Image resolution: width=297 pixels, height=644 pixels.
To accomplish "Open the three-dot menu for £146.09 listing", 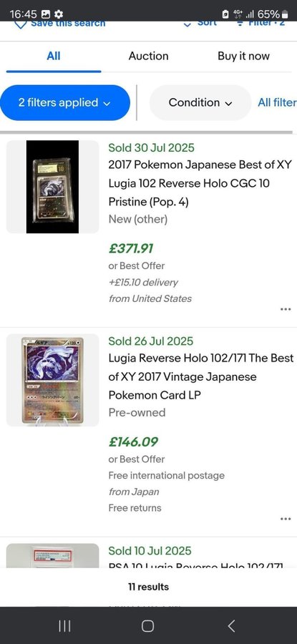I will (x=286, y=519).
